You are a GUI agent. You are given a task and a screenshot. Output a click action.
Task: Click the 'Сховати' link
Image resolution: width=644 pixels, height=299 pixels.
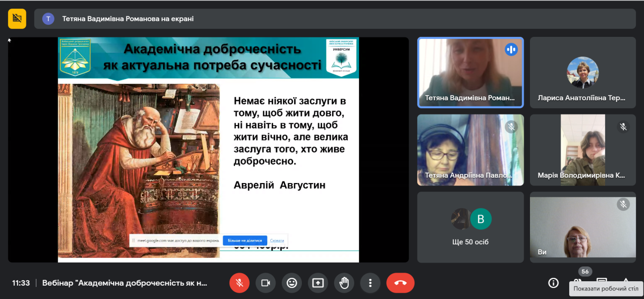point(277,241)
